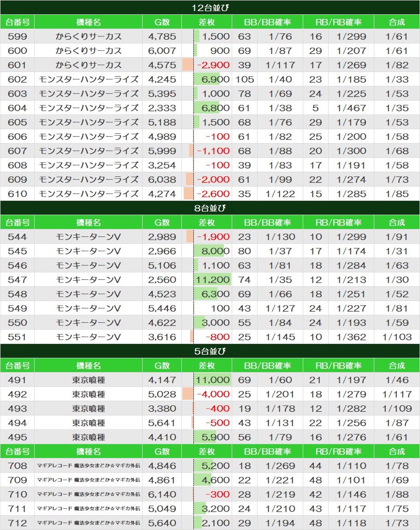Click RB probability 1/101 in row 709
The width and height of the screenshot is (420, 530).
pyautogui.click(x=351, y=480)
